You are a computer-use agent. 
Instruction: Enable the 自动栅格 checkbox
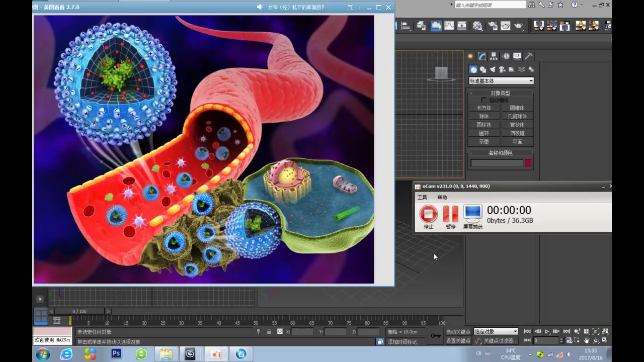(484, 100)
